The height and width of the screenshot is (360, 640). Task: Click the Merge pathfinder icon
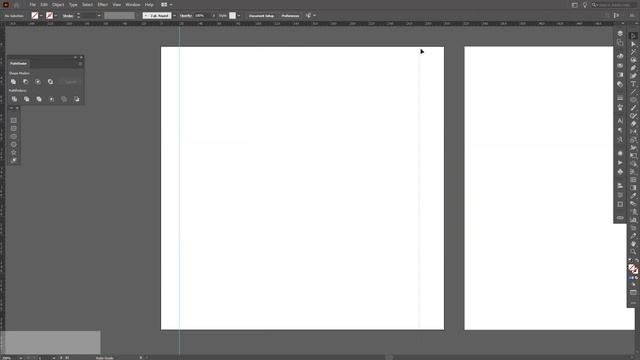(x=39, y=99)
